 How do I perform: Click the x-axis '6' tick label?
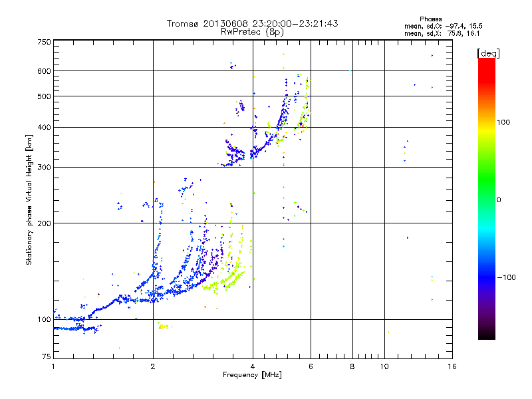(311, 366)
